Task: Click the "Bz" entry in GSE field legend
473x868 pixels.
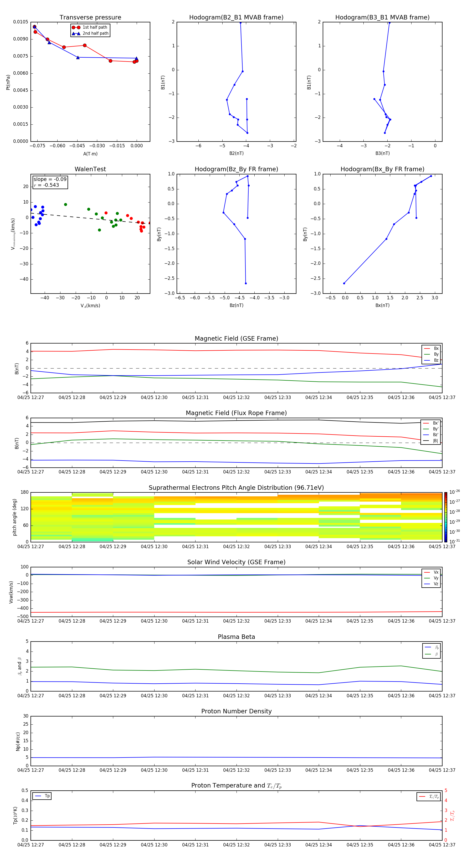Action: point(431,361)
